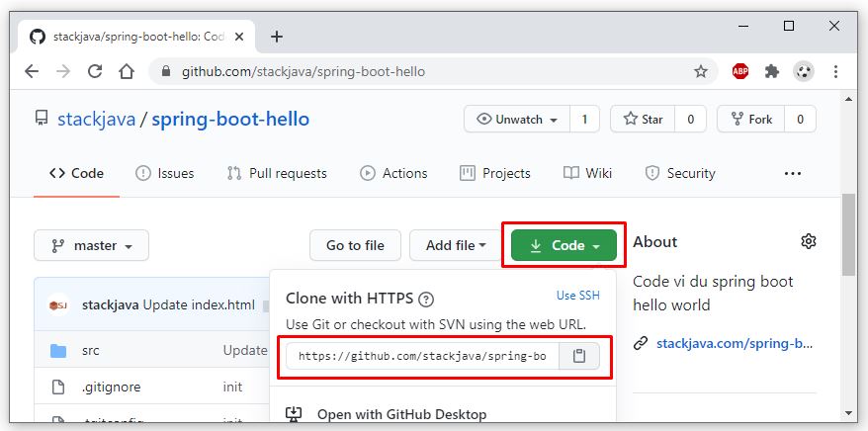
Task: Open the Security tab
Action: pos(680,174)
